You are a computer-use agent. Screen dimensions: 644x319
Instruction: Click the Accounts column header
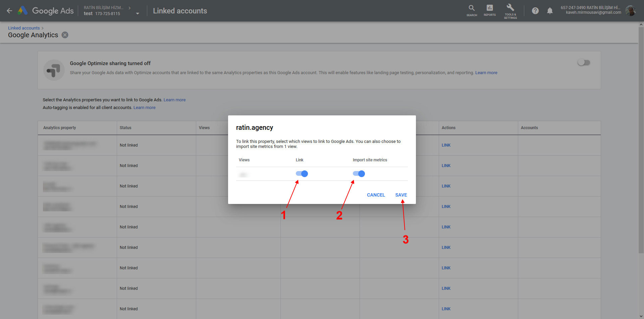529,128
